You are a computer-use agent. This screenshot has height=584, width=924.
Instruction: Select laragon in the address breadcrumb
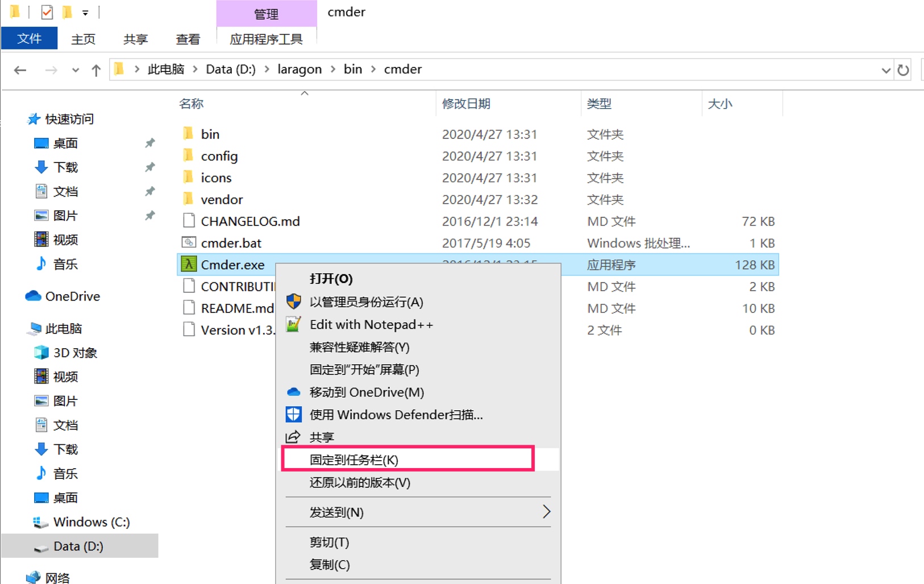pyautogui.click(x=299, y=69)
